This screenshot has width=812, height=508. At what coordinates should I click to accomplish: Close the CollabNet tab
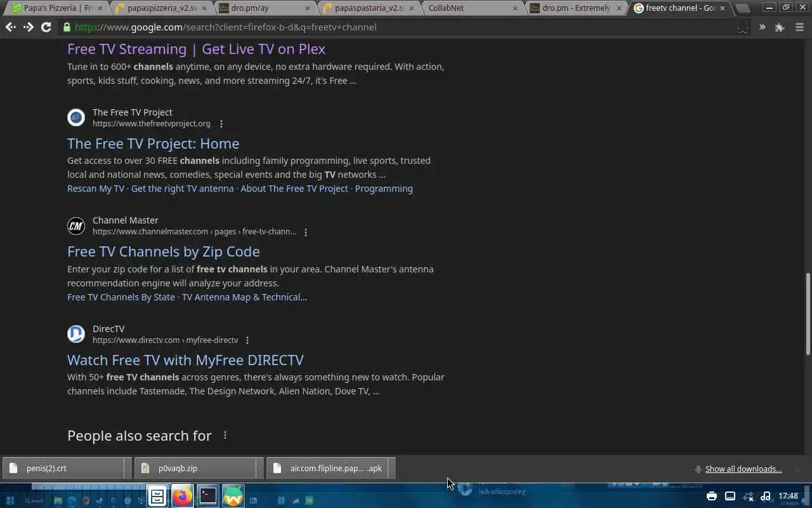(x=515, y=8)
